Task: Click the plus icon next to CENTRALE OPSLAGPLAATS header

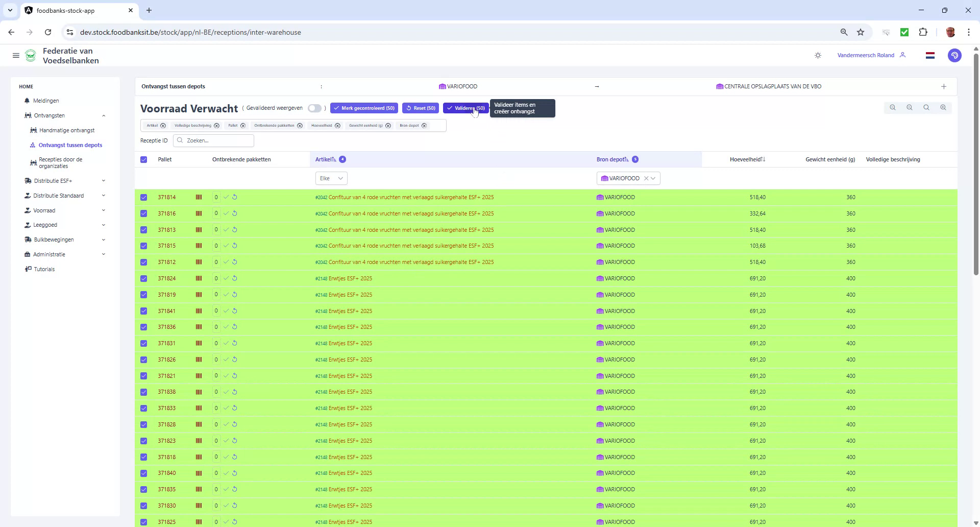Action: click(x=943, y=86)
